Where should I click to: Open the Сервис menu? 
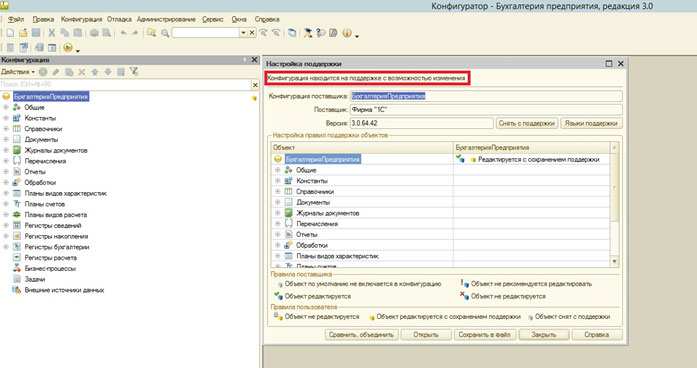pos(212,20)
